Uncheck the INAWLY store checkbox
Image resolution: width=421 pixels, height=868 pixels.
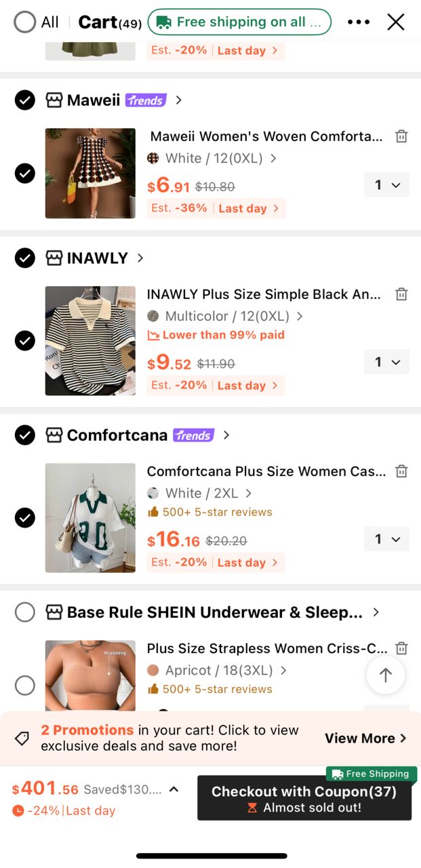[x=25, y=258]
